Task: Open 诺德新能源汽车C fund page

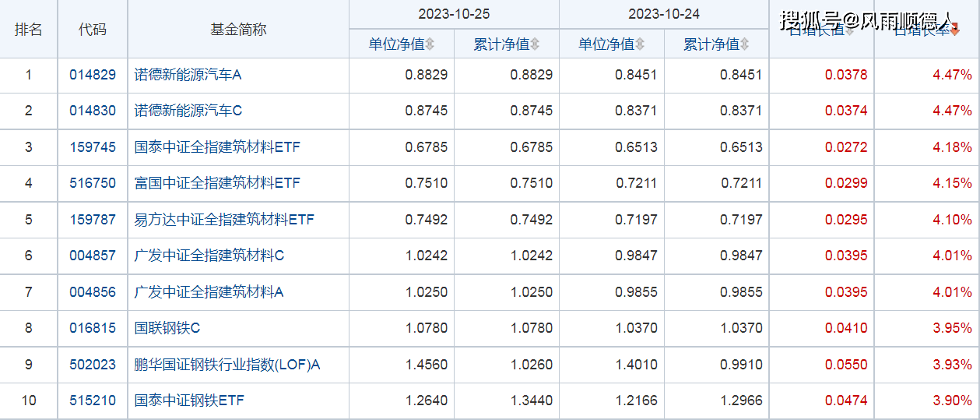Action: pos(188,111)
